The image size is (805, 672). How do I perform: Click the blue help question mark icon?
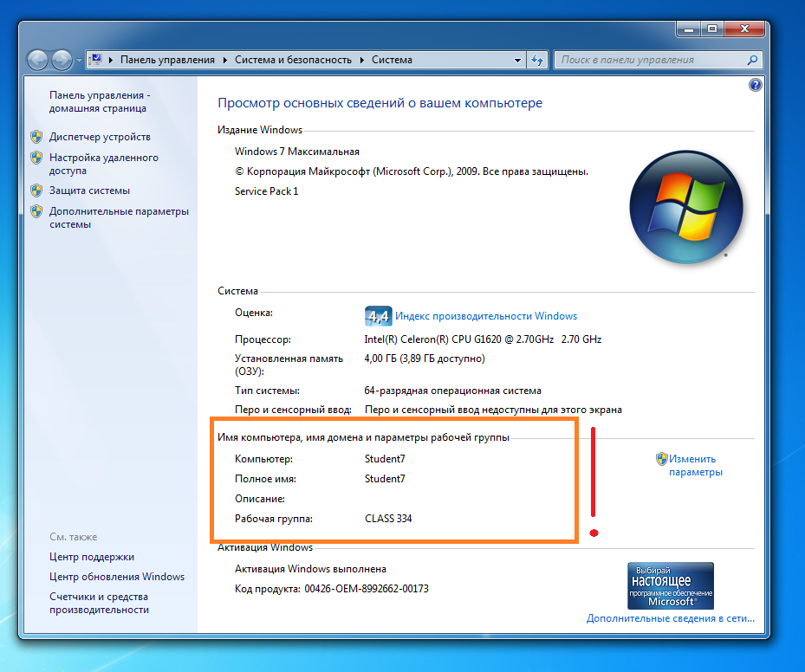point(755,85)
